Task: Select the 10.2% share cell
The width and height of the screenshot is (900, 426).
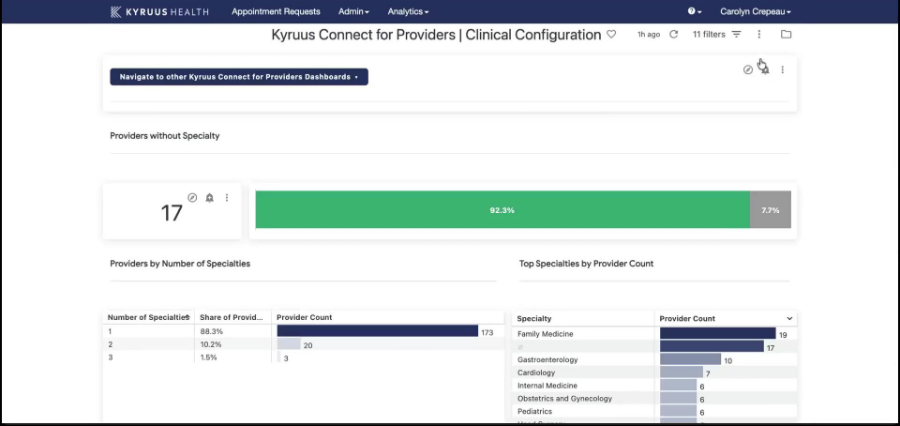Action: click(211, 344)
